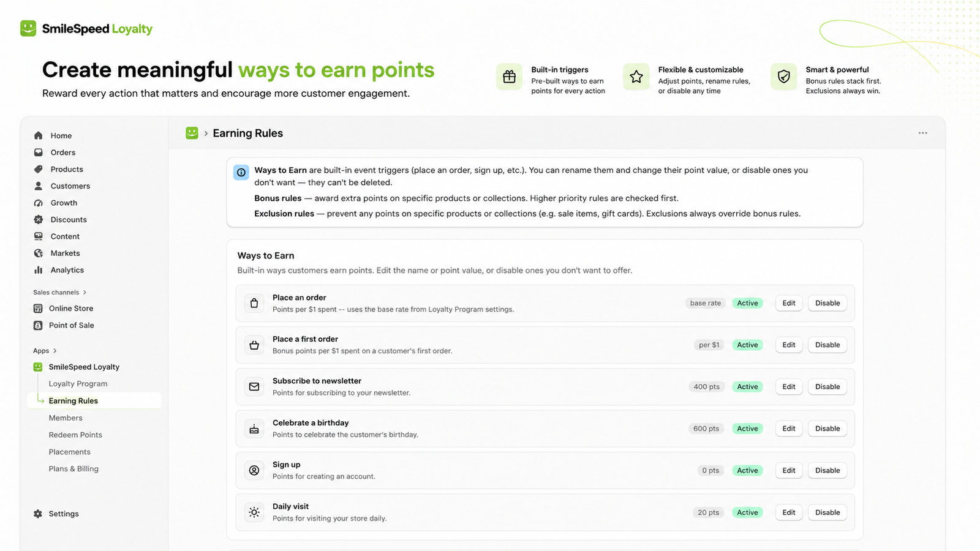Disable the Place an order rule
980x551 pixels.
pyautogui.click(x=827, y=303)
